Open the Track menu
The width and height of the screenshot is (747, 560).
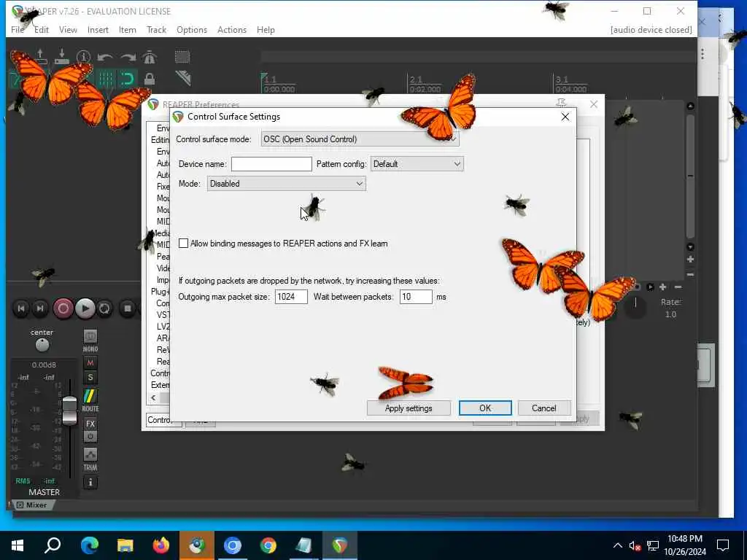click(x=156, y=29)
